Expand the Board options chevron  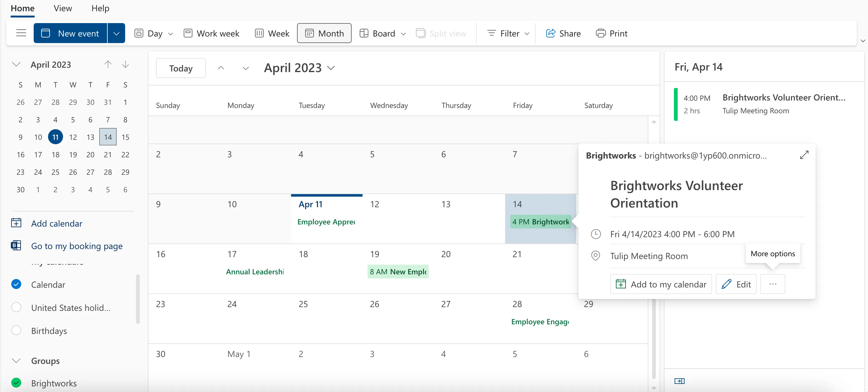coord(403,34)
